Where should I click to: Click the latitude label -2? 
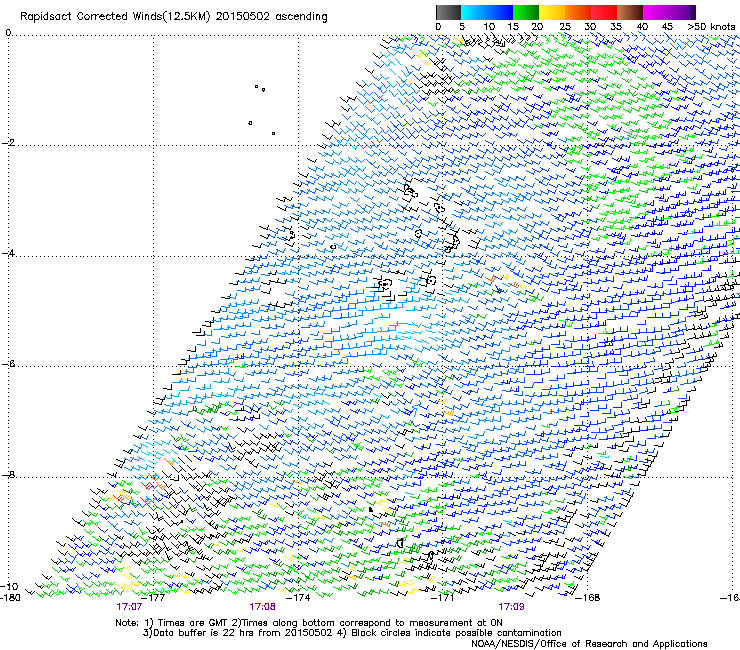click(8, 143)
